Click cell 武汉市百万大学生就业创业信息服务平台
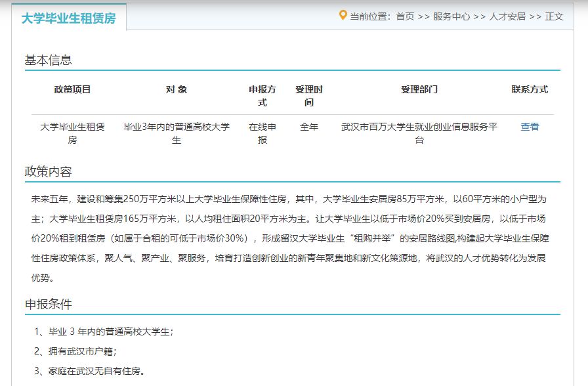The image size is (588, 386). (419, 133)
